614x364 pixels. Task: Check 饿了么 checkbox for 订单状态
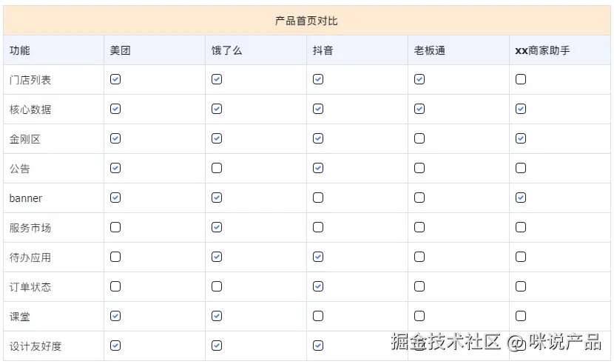(217, 286)
